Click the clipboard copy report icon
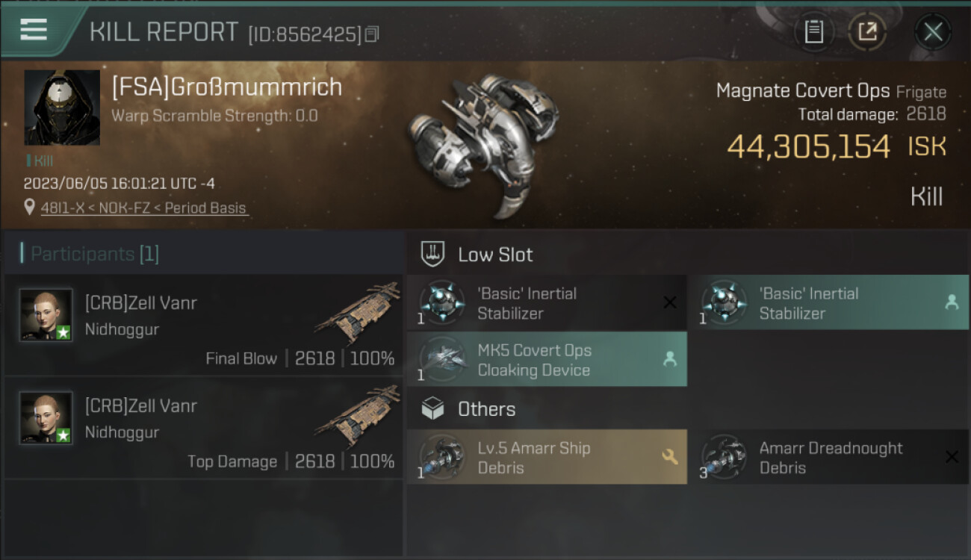 (x=813, y=31)
